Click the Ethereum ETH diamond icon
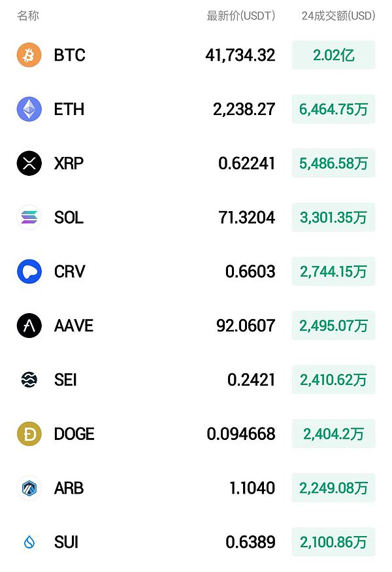 29,109
